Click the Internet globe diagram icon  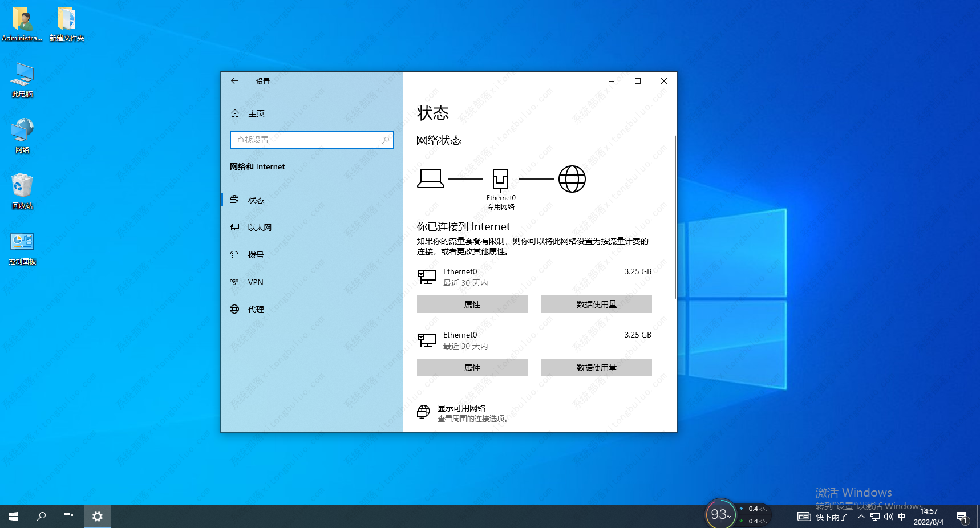572,179
